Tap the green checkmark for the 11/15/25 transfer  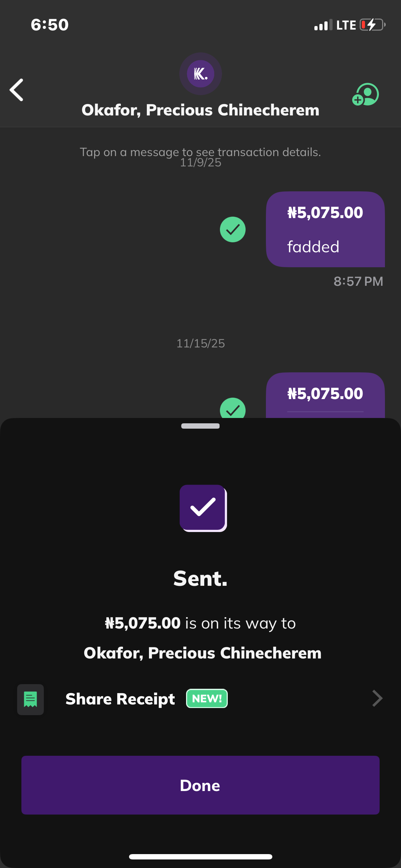(x=233, y=409)
